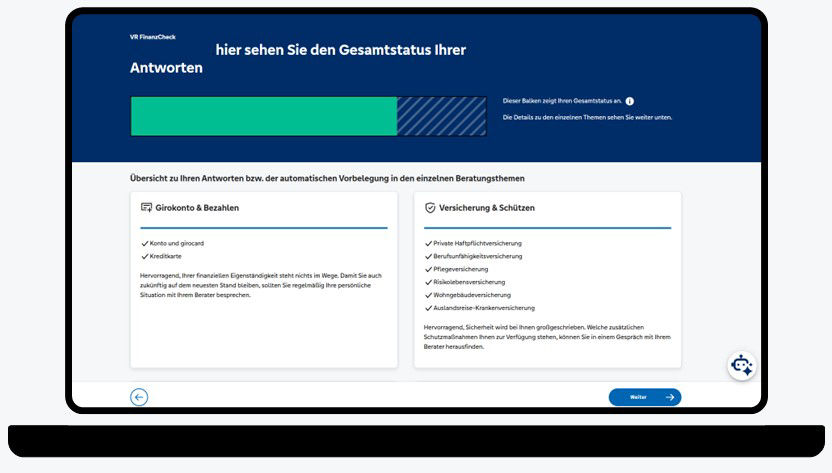The height and width of the screenshot is (473, 832).
Task: Click the checkmark next to Private Haftpflichtversicherung
Action: tap(428, 244)
